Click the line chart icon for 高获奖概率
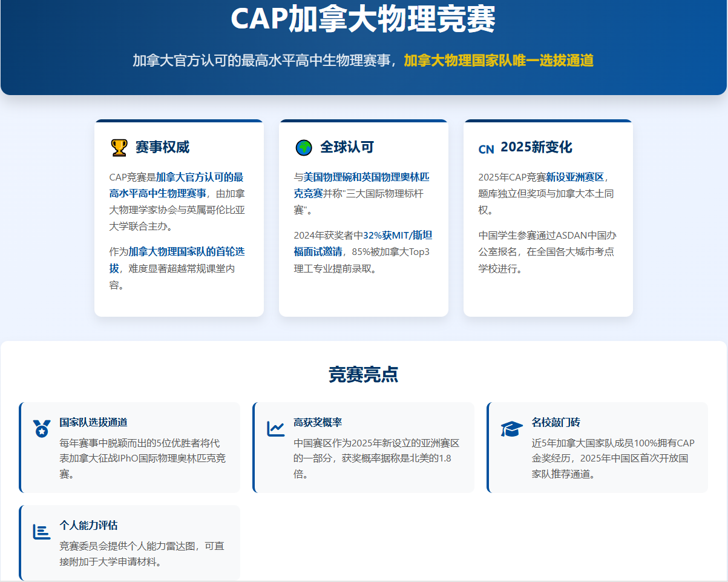Image resolution: width=728 pixels, height=582 pixels. 276,429
